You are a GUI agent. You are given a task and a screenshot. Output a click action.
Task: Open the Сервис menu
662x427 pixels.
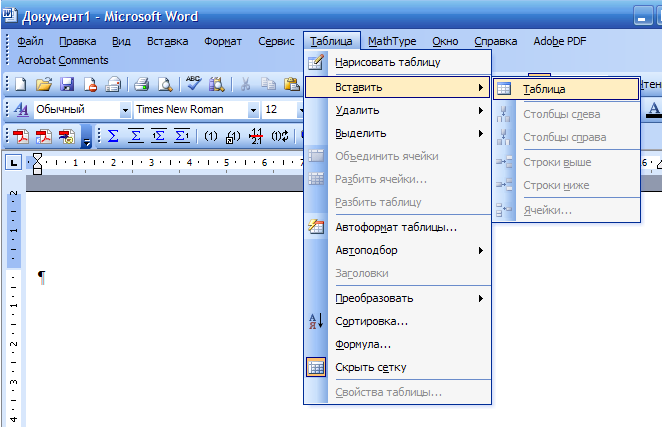click(x=277, y=41)
